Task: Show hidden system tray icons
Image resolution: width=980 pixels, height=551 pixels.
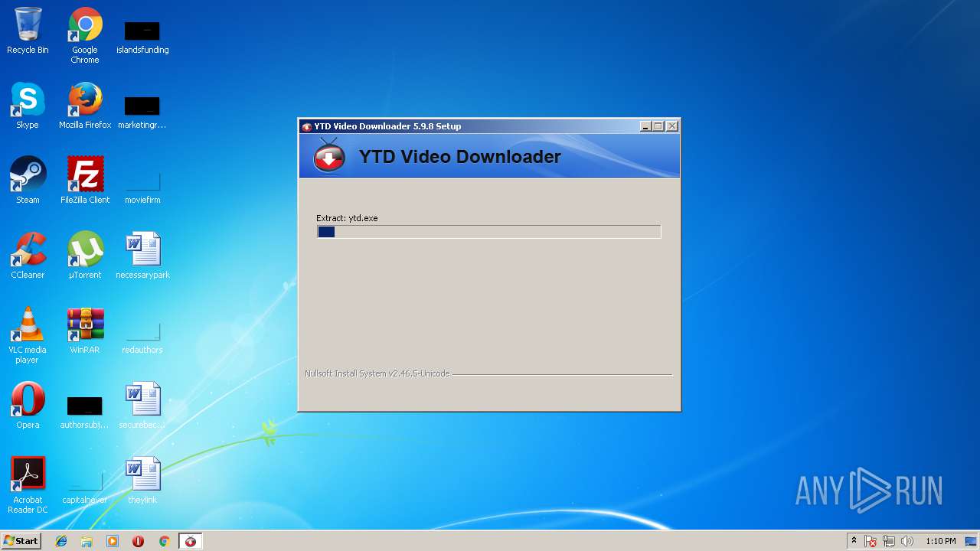Action: (x=854, y=541)
